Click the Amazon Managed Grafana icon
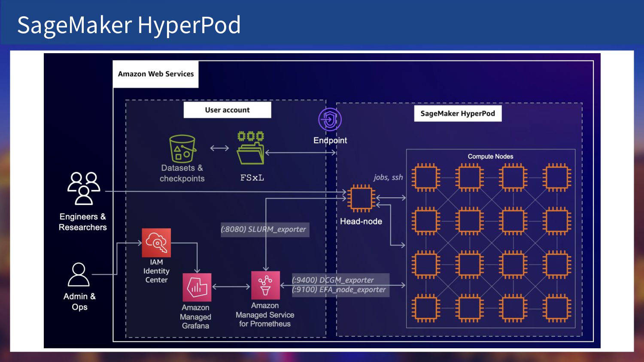 [197, 287]
